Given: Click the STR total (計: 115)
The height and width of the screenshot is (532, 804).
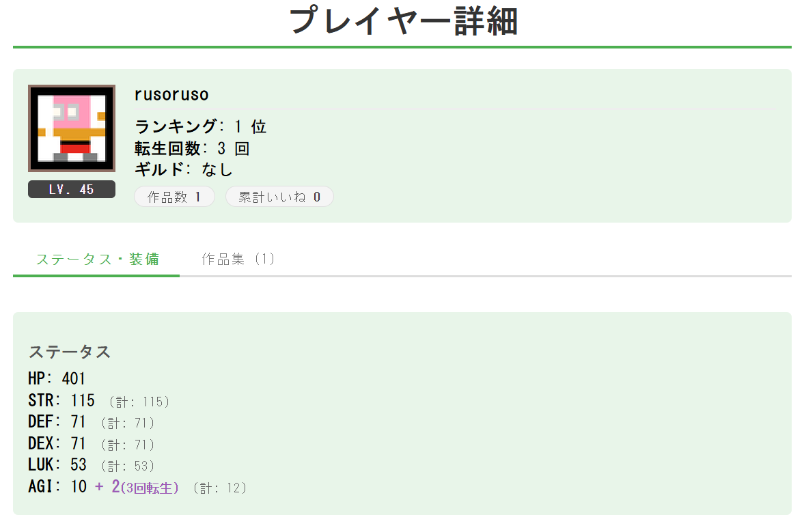Looking at the screenshot, I should click(x=139, y=402).
